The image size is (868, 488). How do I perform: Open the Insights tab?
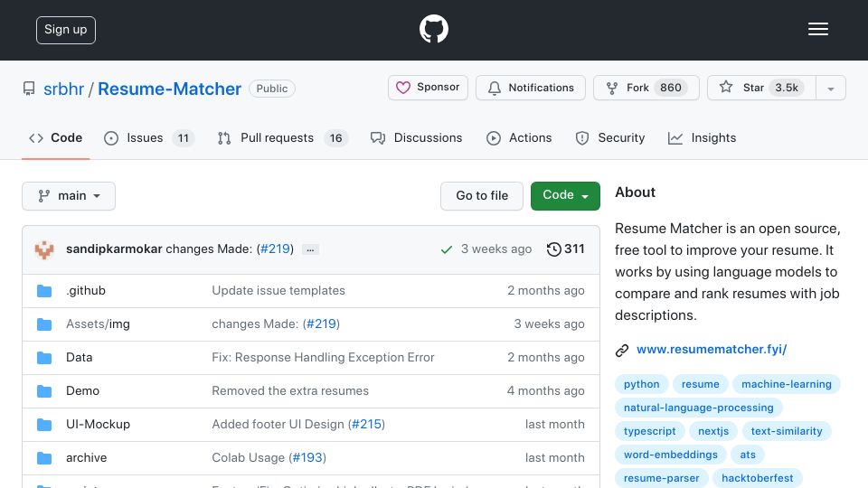click(x=702, y=137)
